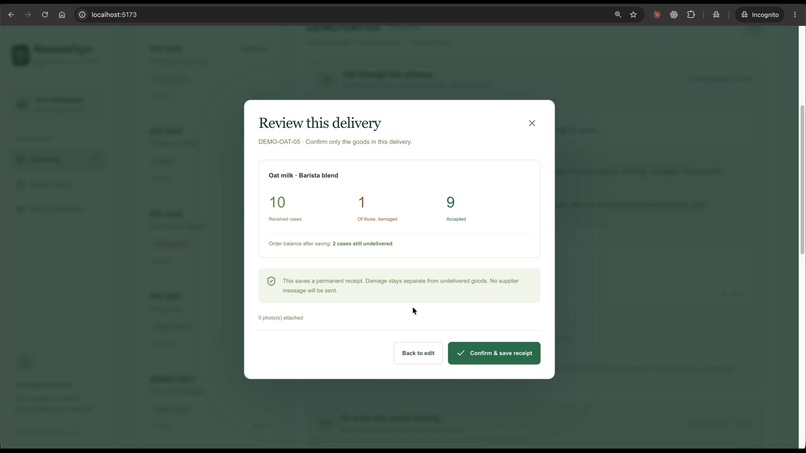Click the 10 received cases figure
Screen dimensions: 806x453
[x=277, y=202]
